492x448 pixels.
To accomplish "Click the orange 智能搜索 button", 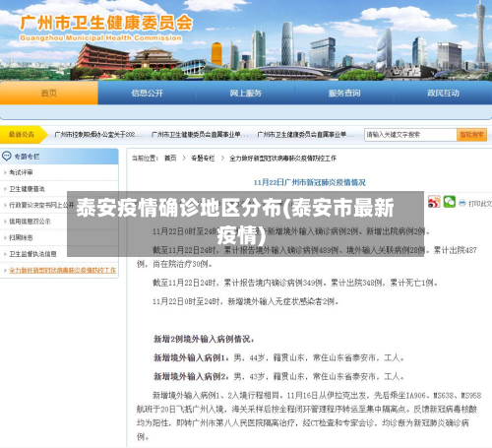I will tap(471, 135).
